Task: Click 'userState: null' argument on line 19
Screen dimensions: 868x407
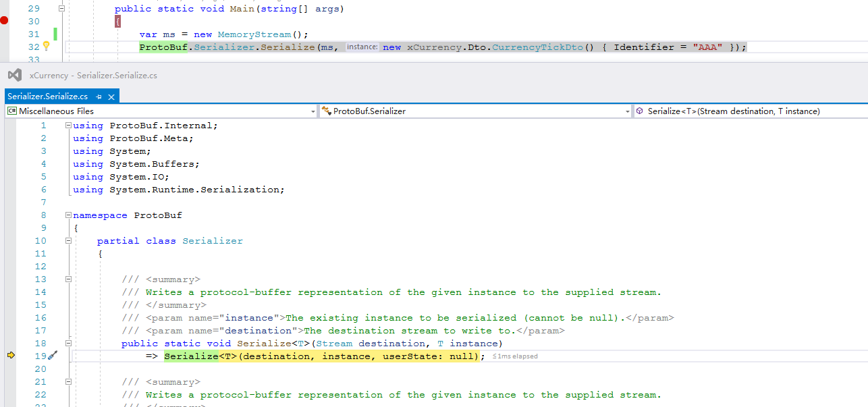Action: tap(430, 356)
